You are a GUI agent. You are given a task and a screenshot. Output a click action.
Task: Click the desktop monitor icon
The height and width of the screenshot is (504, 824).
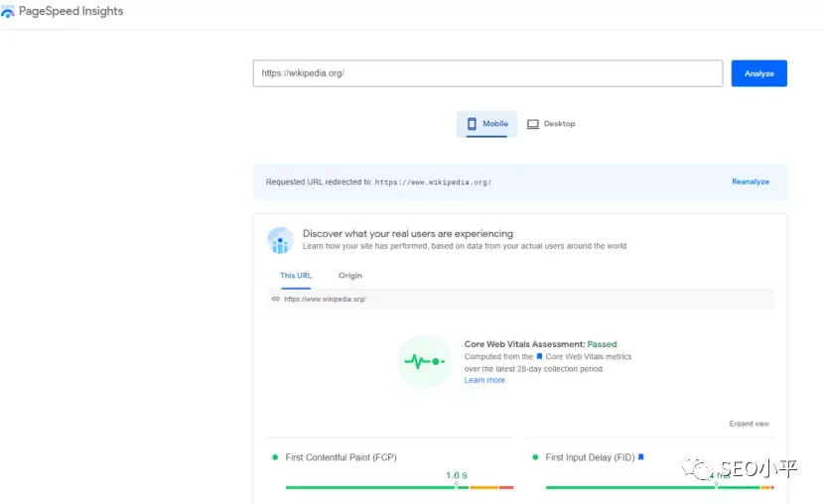(533, 124)
